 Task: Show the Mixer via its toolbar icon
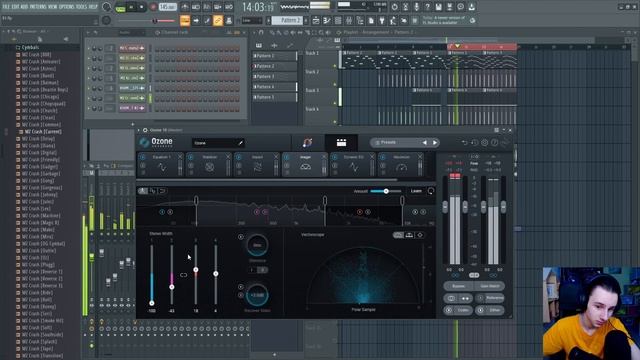(x=349, y=20)
